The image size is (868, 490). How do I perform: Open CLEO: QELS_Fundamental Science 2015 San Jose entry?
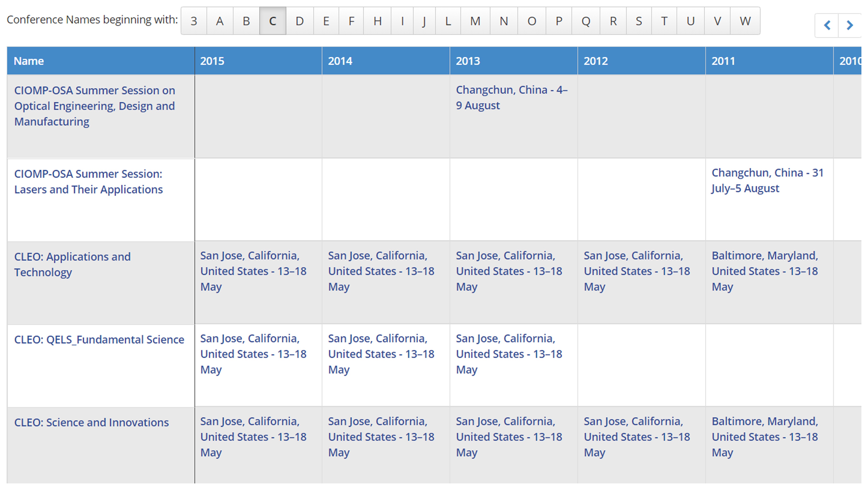(x=253, y=354)
